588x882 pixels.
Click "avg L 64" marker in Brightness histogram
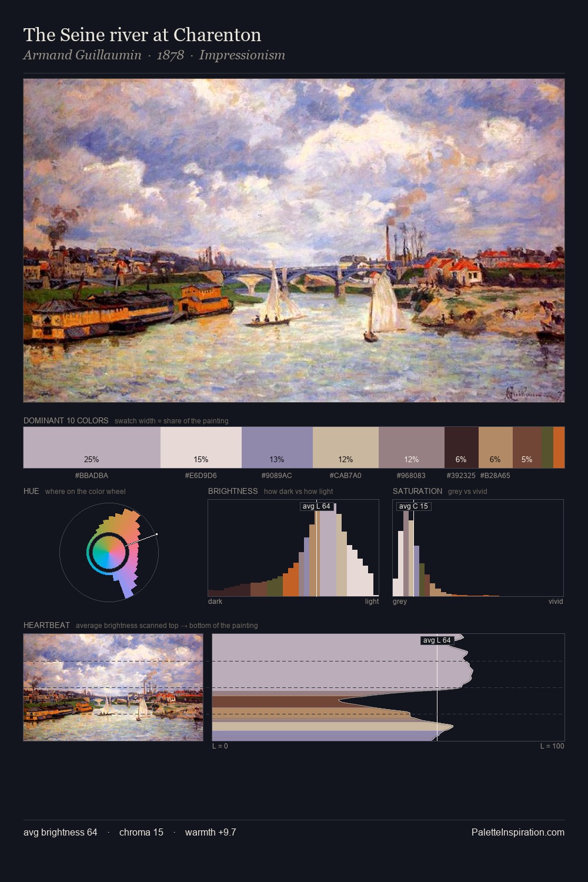click(x=316, y=506)
